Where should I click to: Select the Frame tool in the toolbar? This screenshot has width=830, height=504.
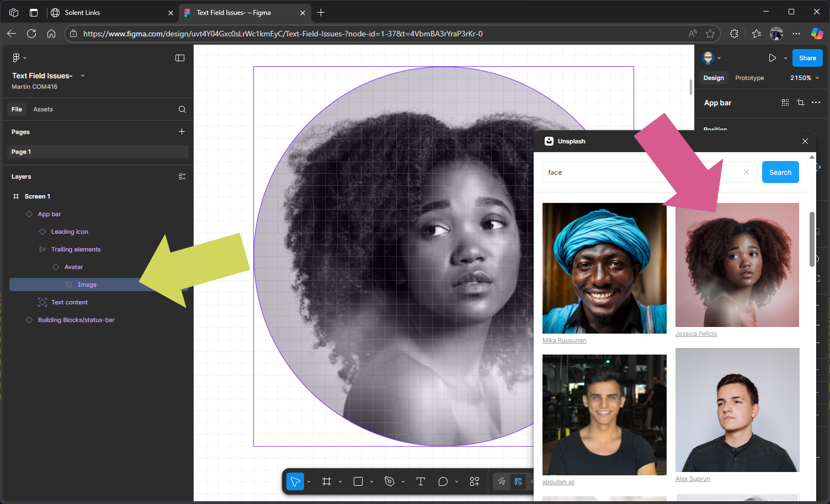point(327,481)
